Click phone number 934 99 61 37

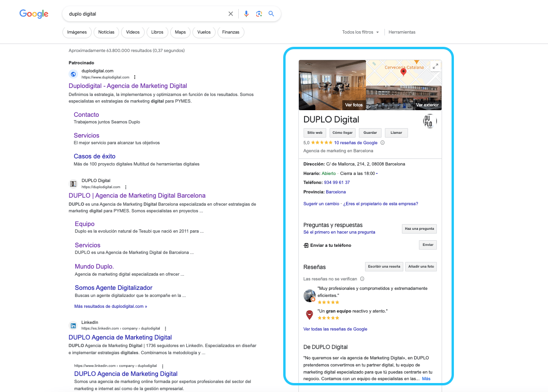coord(337,183)
